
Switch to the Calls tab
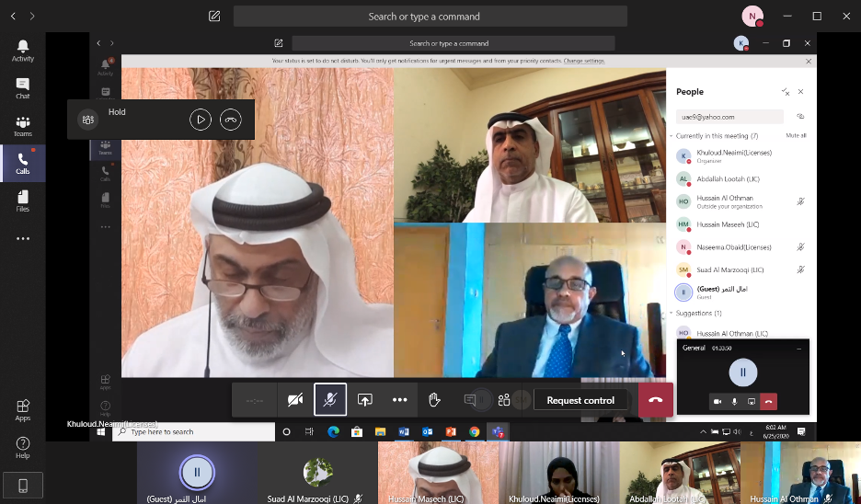point(23,164)
